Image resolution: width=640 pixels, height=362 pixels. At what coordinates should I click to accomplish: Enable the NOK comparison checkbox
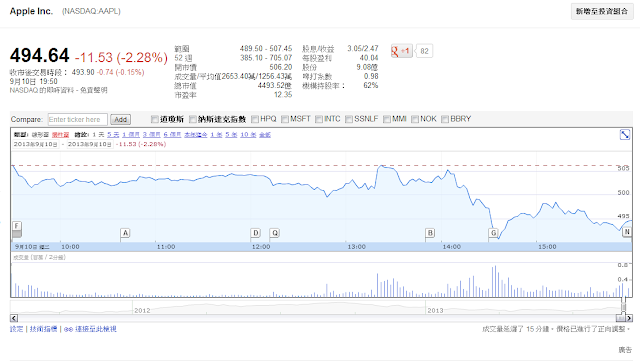(x=415, y=119)
